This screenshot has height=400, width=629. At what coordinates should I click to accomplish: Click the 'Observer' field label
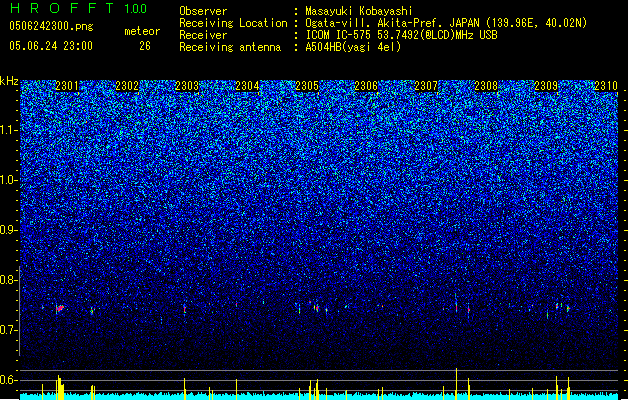(x=203, y=11)
